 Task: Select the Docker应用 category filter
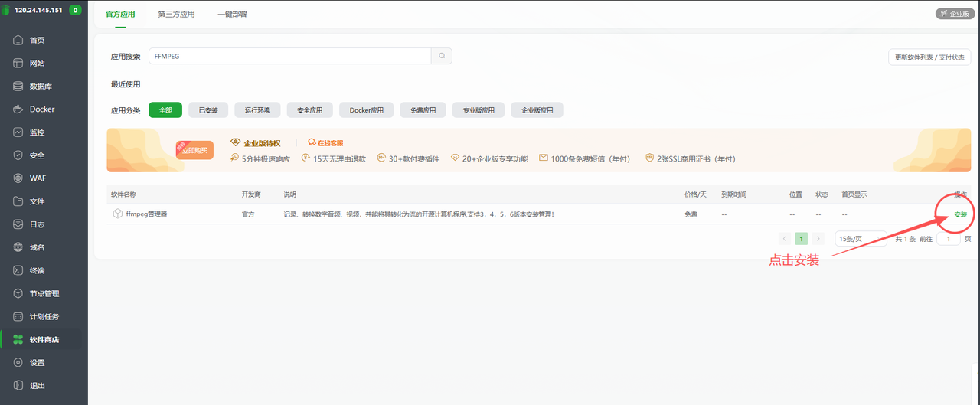(367, 110)
